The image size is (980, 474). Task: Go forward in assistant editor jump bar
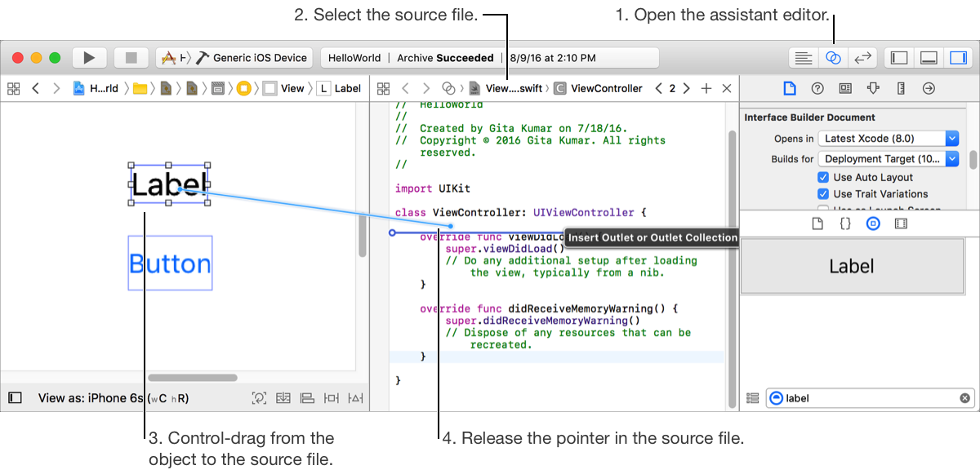coord(425,88)
